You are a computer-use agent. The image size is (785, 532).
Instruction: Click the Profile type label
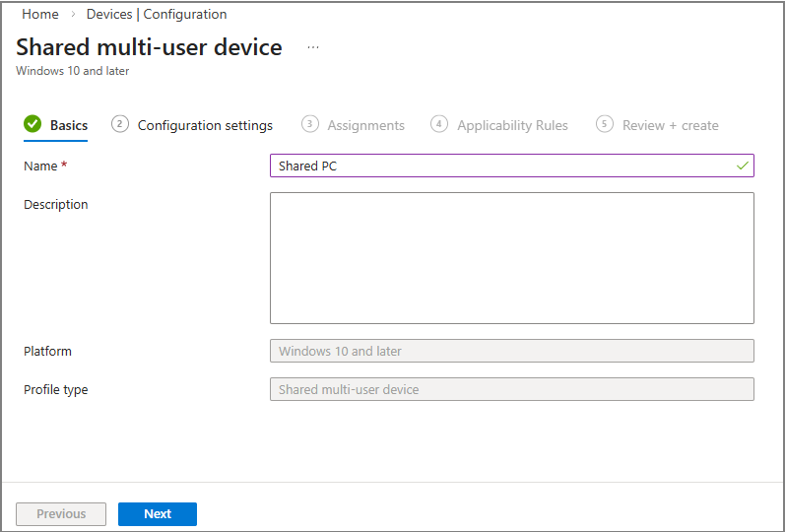click(x=55, y=390)
